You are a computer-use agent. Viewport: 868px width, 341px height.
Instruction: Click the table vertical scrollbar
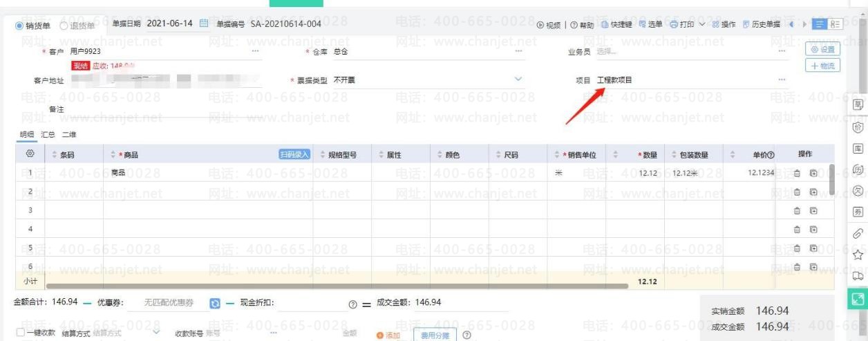click(831, 178)
